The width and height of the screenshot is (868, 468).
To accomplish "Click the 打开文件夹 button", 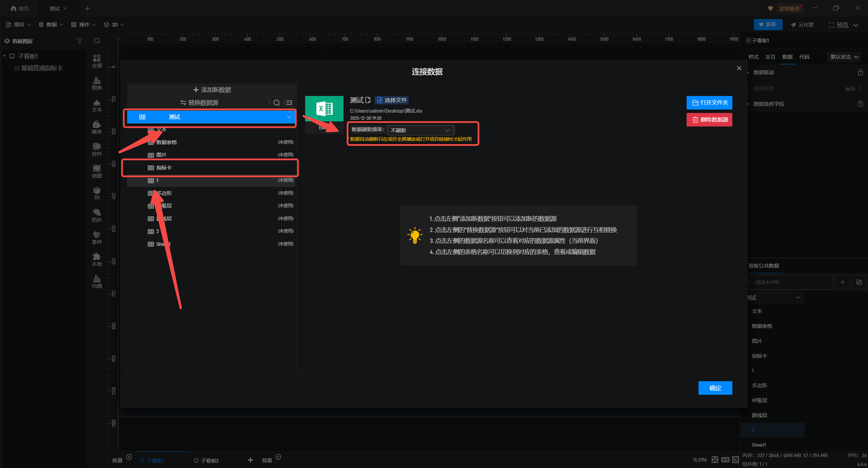I will coord(709,103).
